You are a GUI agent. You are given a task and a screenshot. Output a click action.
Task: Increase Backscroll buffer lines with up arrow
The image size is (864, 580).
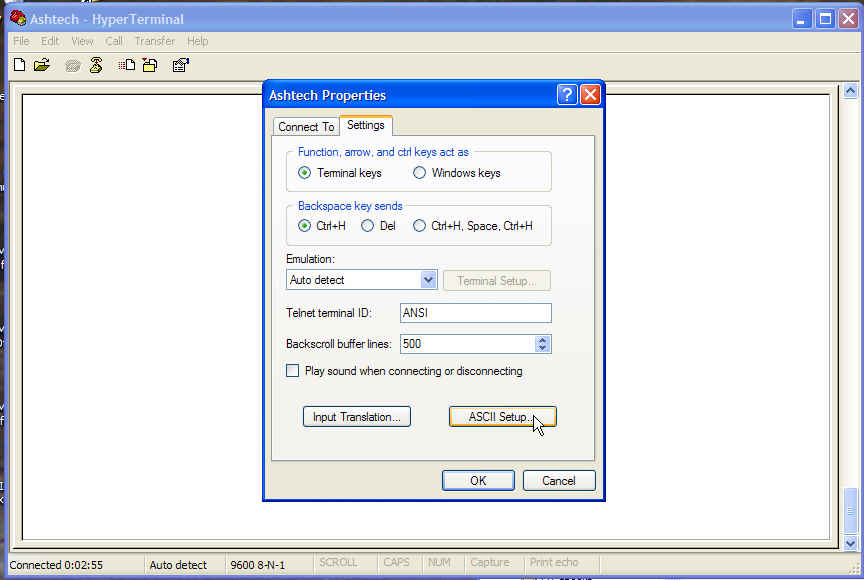click(x=542, y=340)
